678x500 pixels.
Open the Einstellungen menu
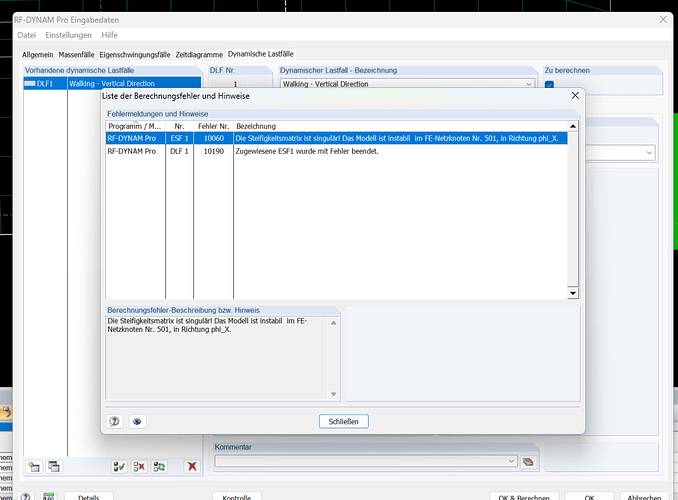(68, 35)
